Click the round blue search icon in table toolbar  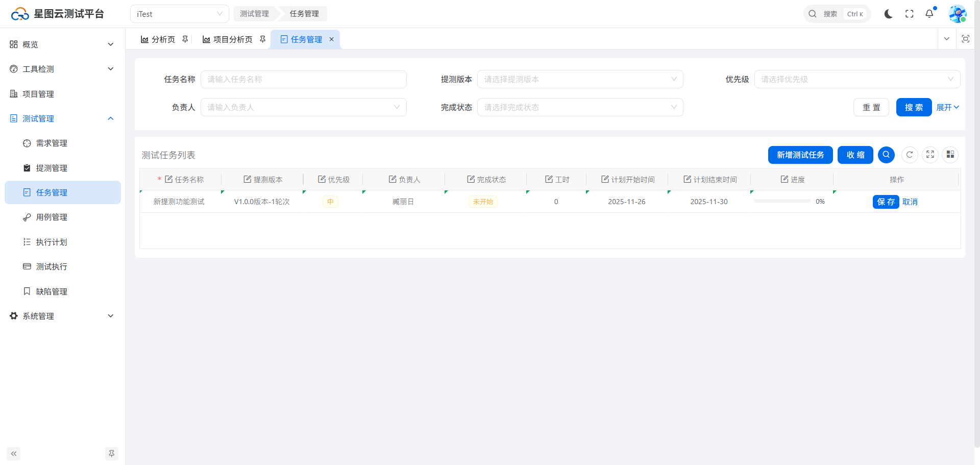pyautogui.click(x=886, y=155)
